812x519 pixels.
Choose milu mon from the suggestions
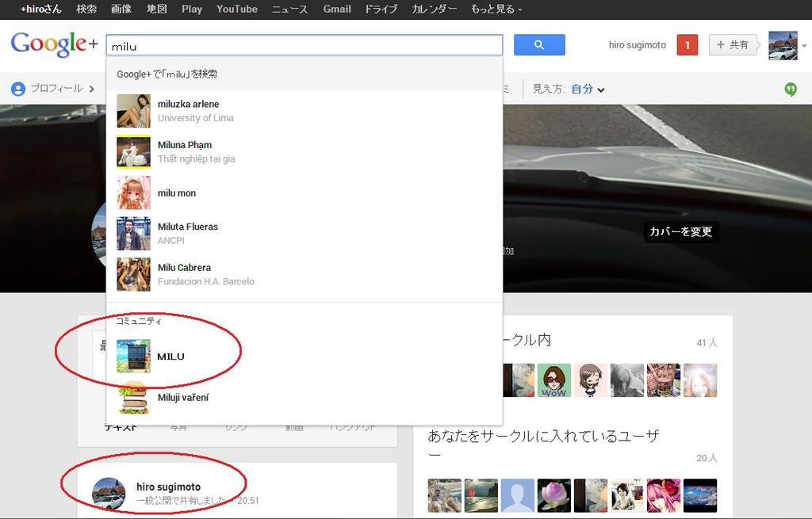tap(304, 193)
